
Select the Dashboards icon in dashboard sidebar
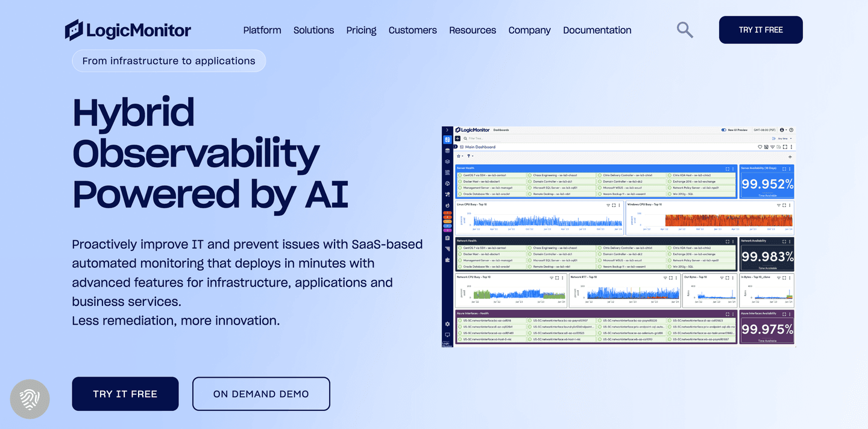click(447, 139)
